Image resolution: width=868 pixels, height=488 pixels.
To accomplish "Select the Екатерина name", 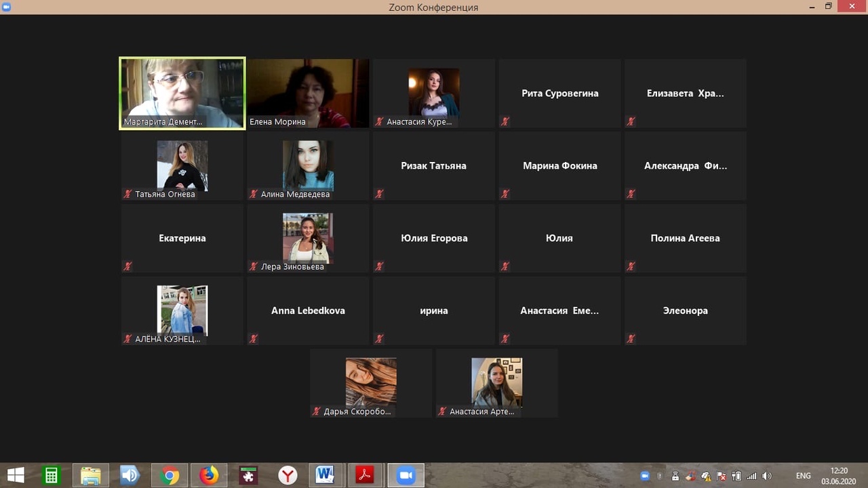I will (182, 238).
